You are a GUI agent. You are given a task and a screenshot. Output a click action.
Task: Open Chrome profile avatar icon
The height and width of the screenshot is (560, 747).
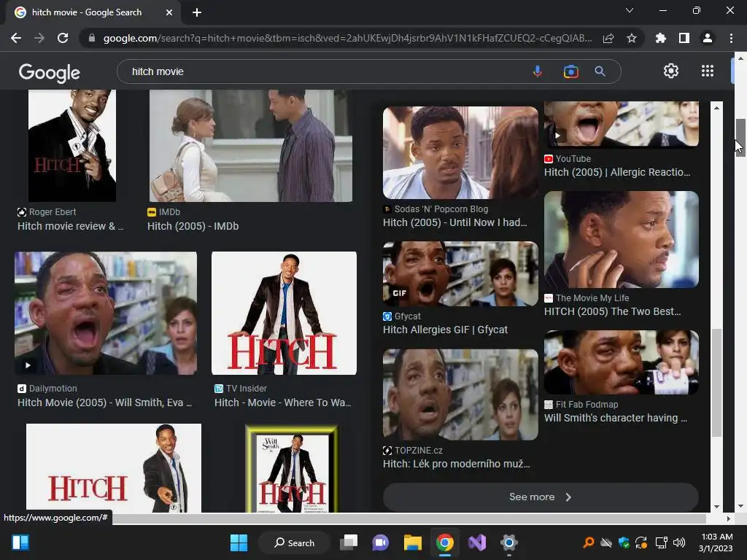point(708,38)
